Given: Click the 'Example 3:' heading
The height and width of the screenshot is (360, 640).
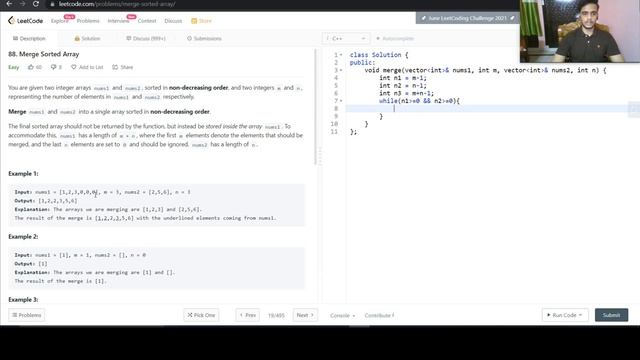Looking at the screenshot, I should [23, 300].
